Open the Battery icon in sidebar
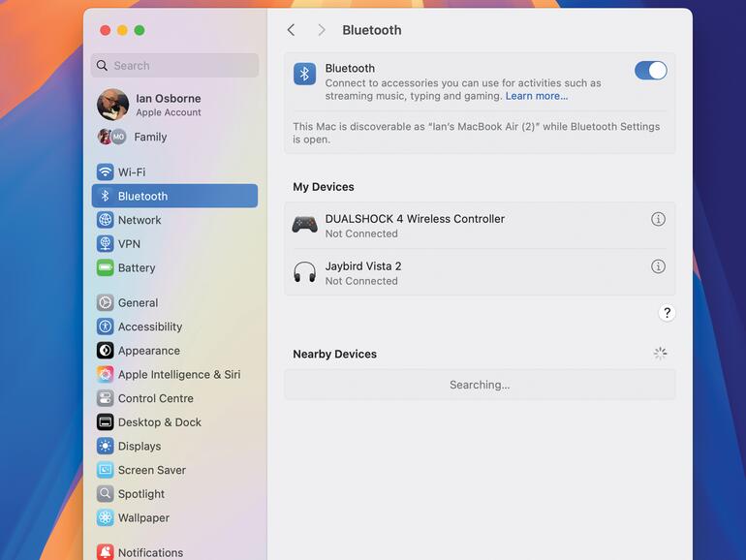746x560 pixels. 106,267
